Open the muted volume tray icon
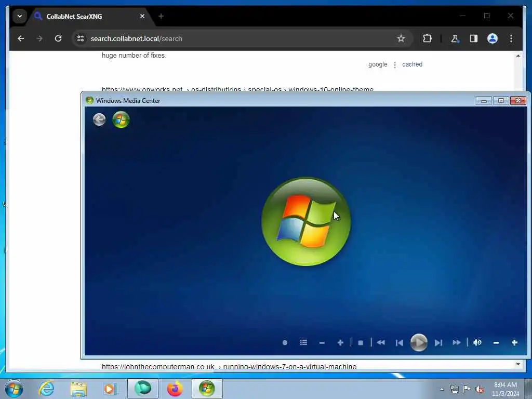 480,389
